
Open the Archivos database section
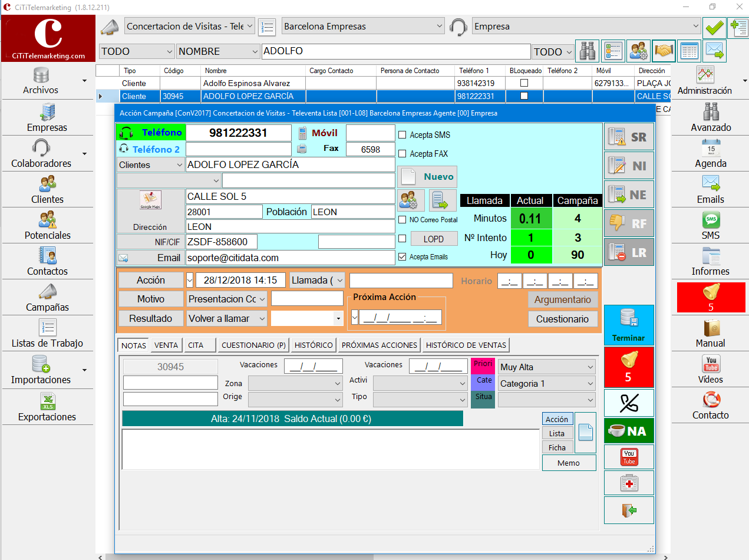(x=41, y=81)
